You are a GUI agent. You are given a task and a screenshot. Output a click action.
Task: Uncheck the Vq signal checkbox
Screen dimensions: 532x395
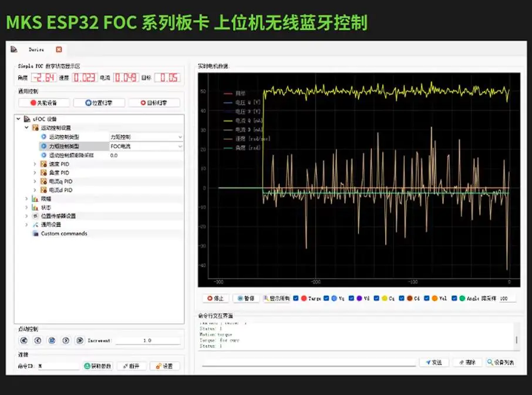pos(326,298)
